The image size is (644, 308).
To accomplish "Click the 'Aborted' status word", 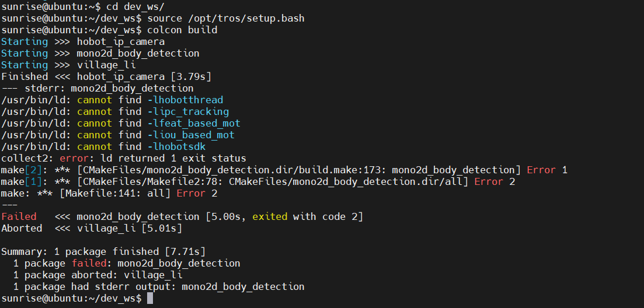I will (x=22, y=228).
